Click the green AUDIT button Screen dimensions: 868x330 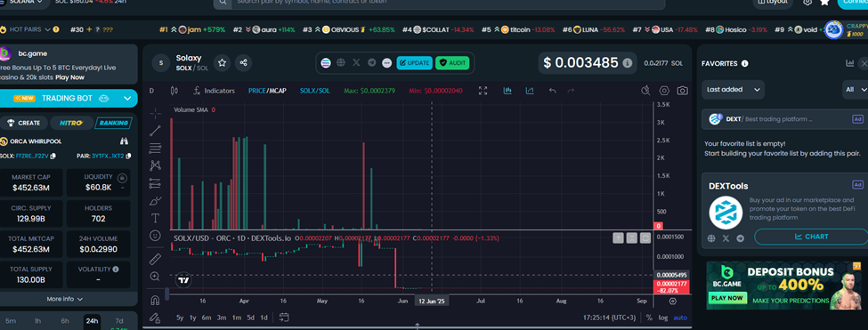[x=452, y=63]
